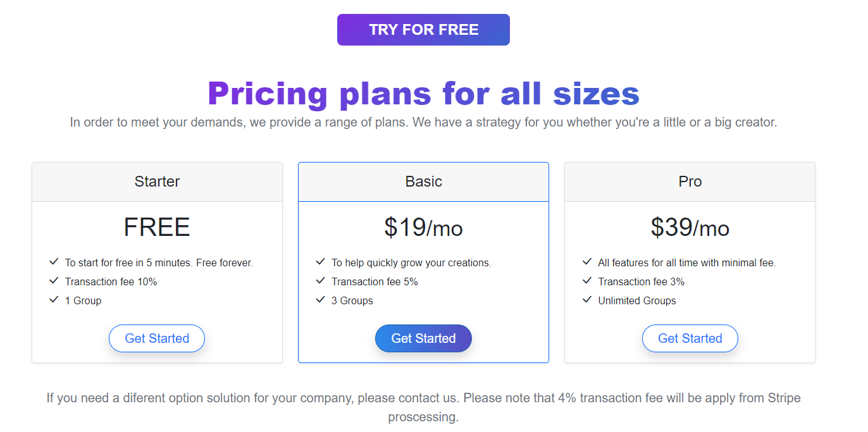The height and width of the screenshot is (432, 868).
Task: Click the $19/mo price
Action: click(x=423, y=228)
